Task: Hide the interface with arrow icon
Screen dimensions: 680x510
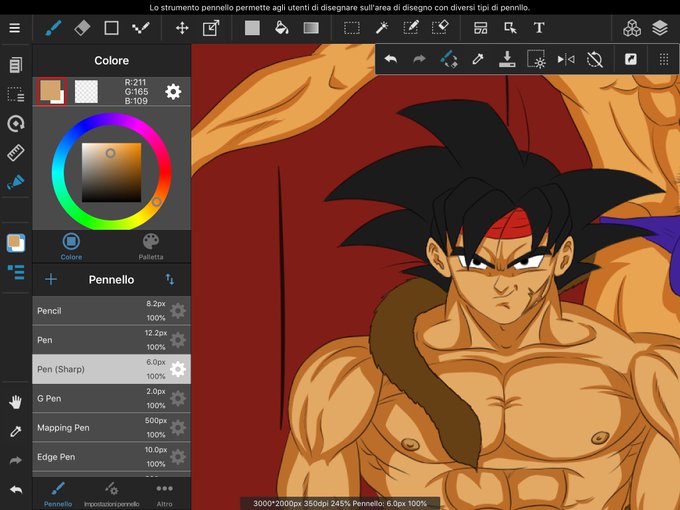Action: [x=631, y=59]
